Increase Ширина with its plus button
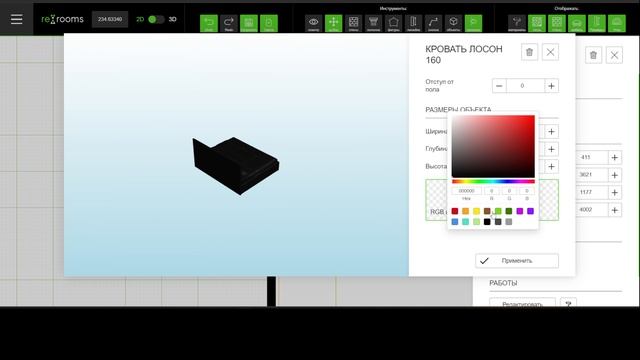The image size is (640, 360). (551, 132)
